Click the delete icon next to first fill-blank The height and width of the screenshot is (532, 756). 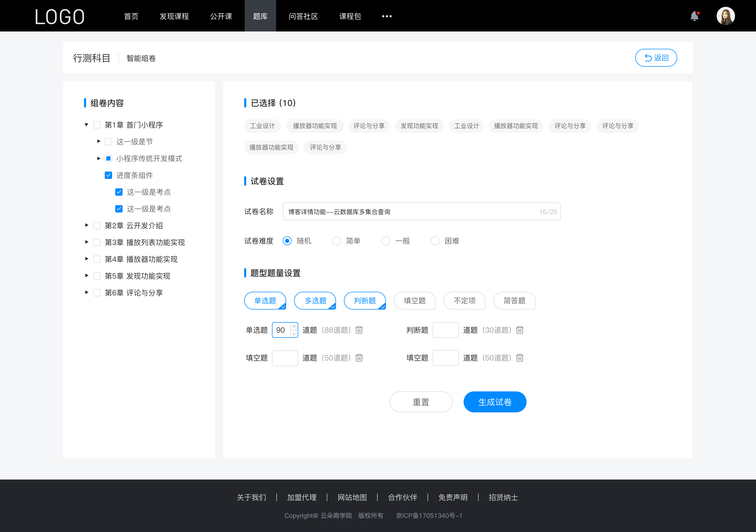coord(359,358)
